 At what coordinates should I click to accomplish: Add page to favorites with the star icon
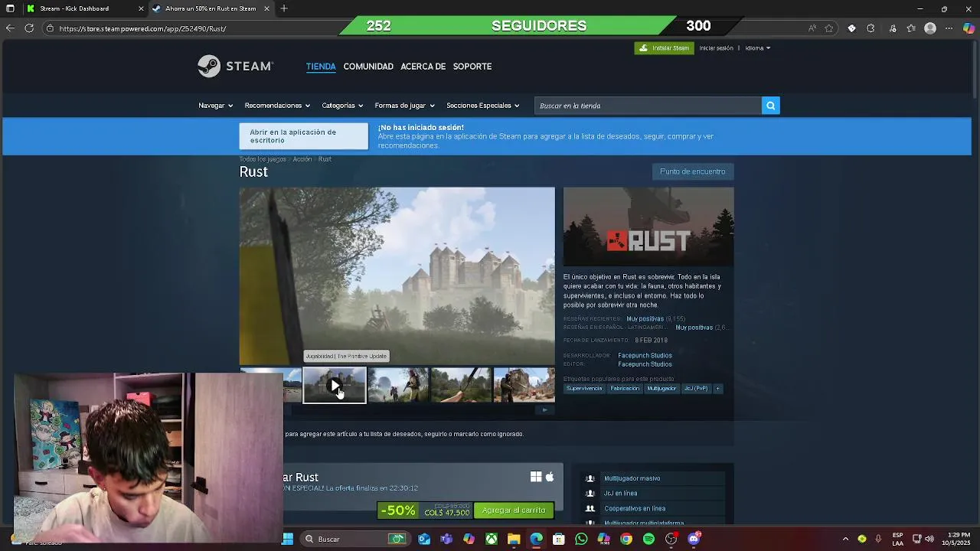click(829, 28)
